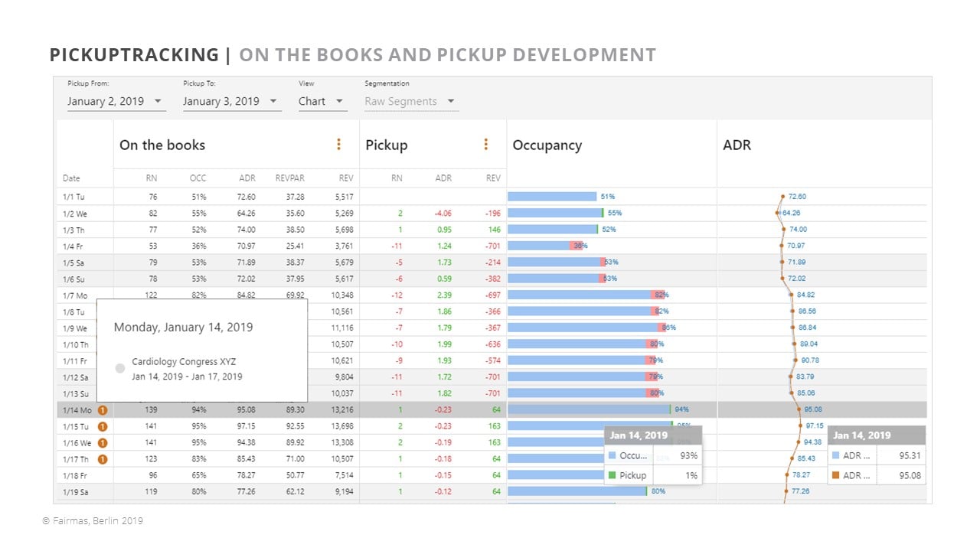Click the Cardiology Congress XYZ event dot
Image resolution: width=980 pixels, height=551 pixels.
pos(119,369)
